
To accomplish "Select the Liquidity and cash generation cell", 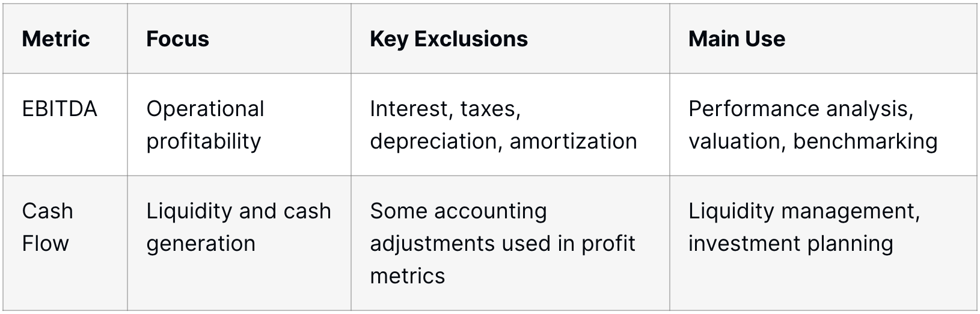I will [239, 227].
